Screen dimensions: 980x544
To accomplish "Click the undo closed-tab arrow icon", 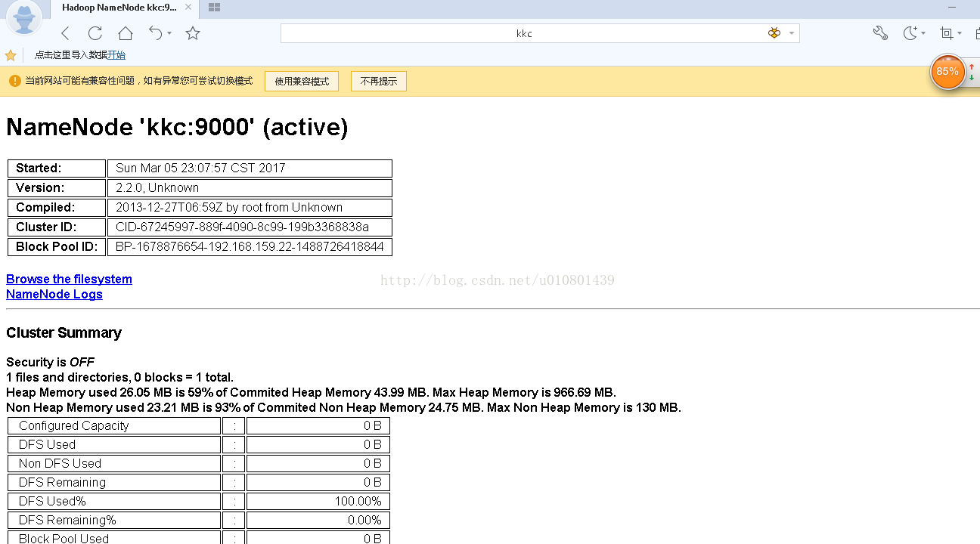I will [x=156, y=32].
